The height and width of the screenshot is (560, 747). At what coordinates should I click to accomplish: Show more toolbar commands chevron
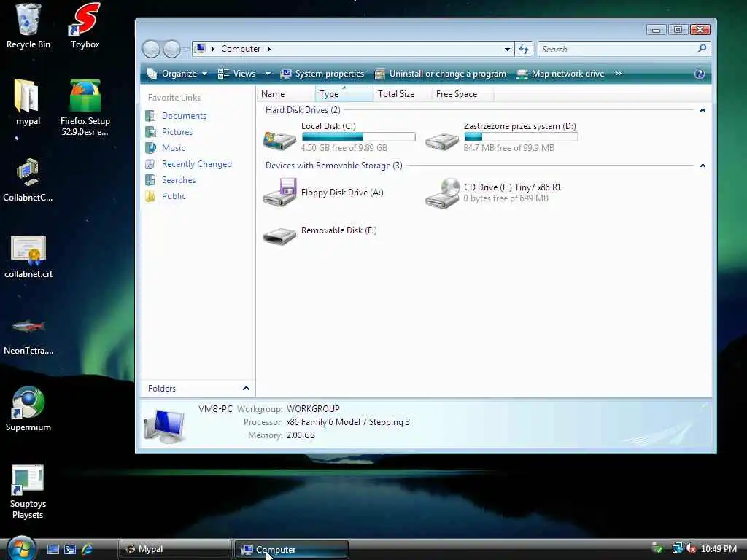pos(619,74)
